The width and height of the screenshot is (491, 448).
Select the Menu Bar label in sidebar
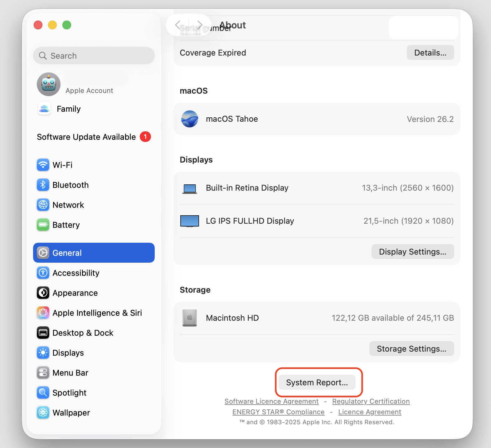(x=70, y=373)
